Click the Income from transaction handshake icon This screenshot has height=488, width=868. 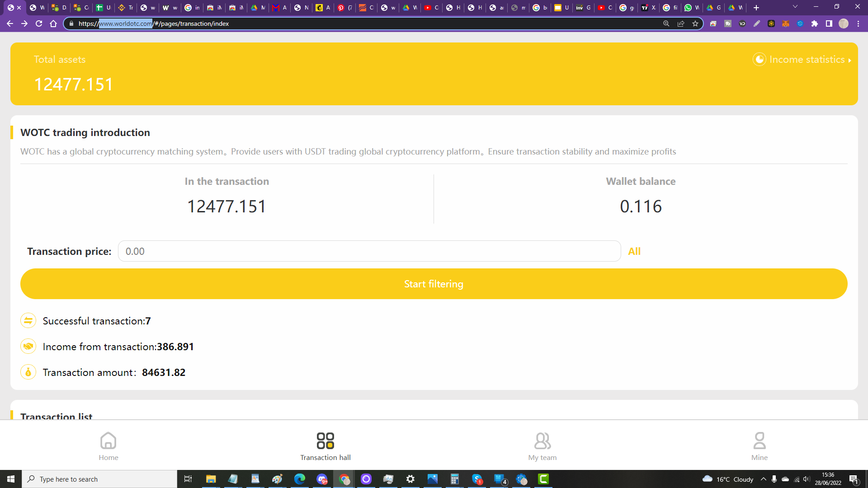point(28,347)
